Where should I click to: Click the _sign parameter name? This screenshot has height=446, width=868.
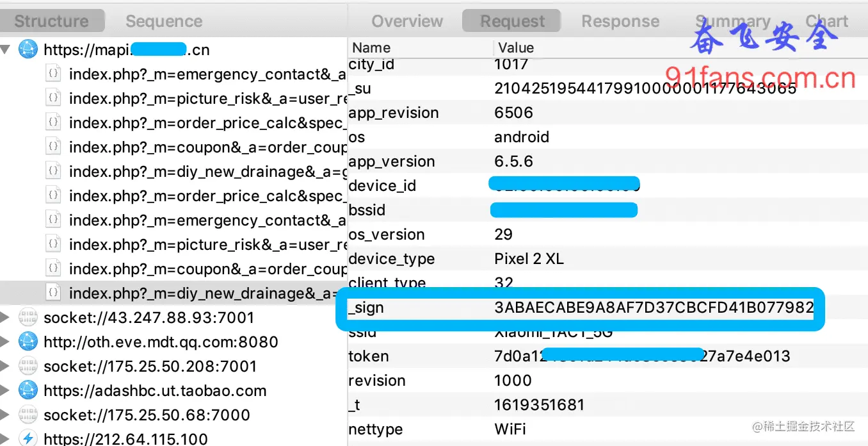pos(366,308)
